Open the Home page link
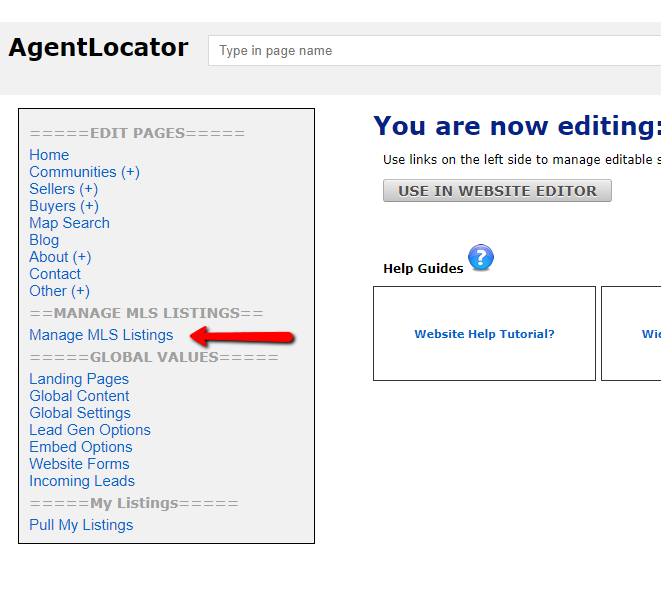This screenshot has height=615, width=661. coord(49,155)
